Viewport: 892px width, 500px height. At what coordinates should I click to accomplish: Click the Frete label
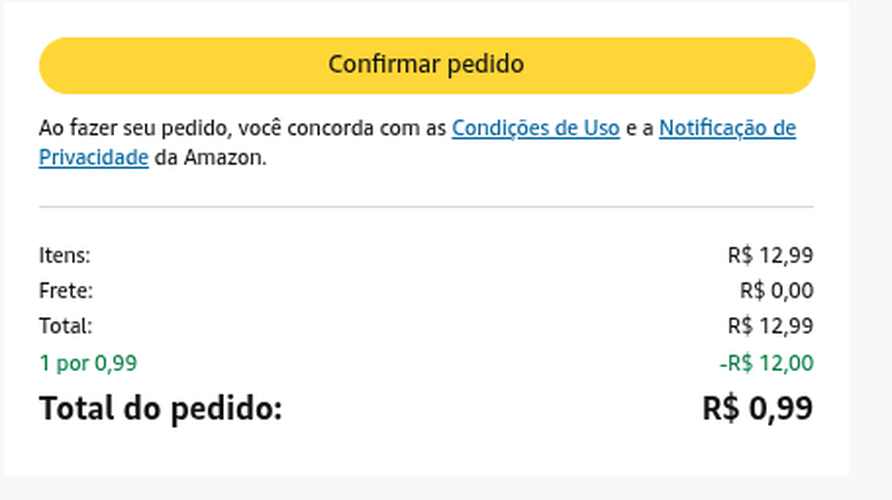(x=66, y=291)
